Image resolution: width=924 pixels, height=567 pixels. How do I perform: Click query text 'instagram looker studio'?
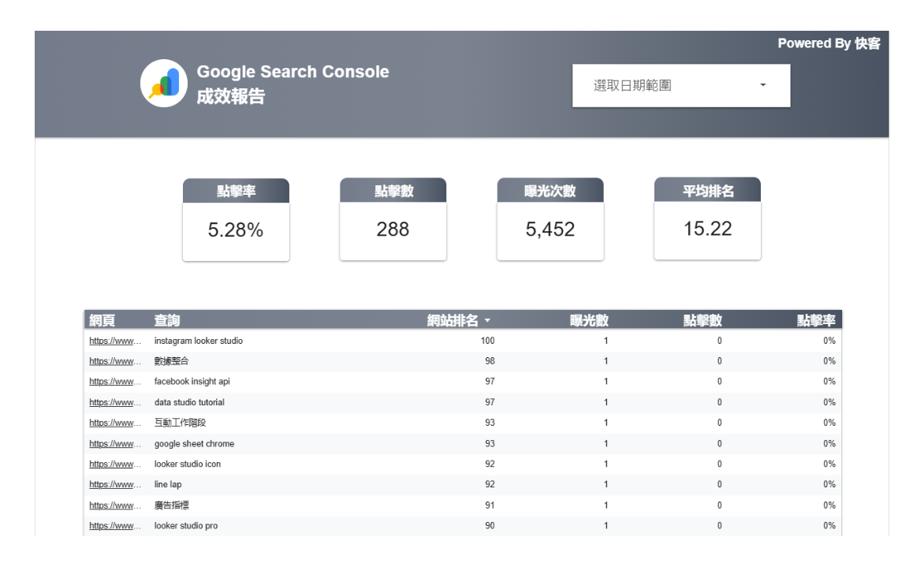coord(199,341)
